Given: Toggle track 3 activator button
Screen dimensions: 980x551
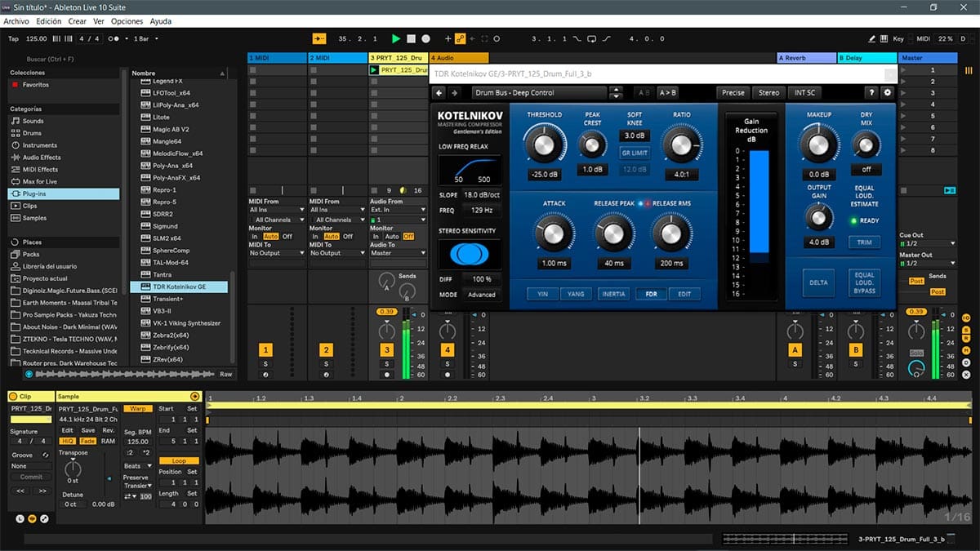Looking at the screenshot, I should point(386,350).
